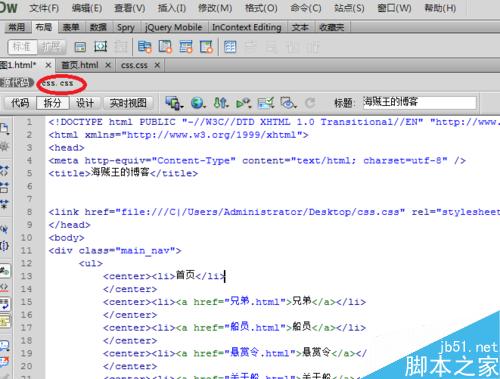The width and height of the screenshot is (500, 379).
Task: Switch to 设计 view
Action: pyautogui.click(x=85, y=103)
